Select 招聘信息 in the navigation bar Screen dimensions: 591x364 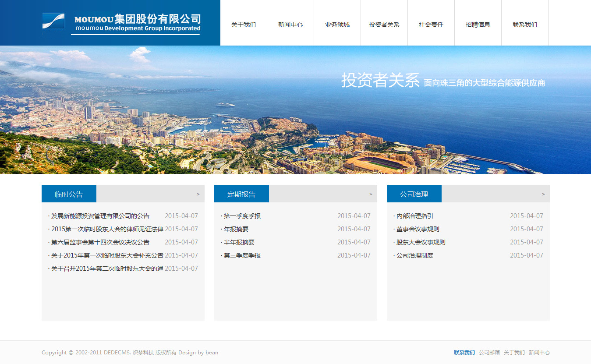[x=478, y=25]
